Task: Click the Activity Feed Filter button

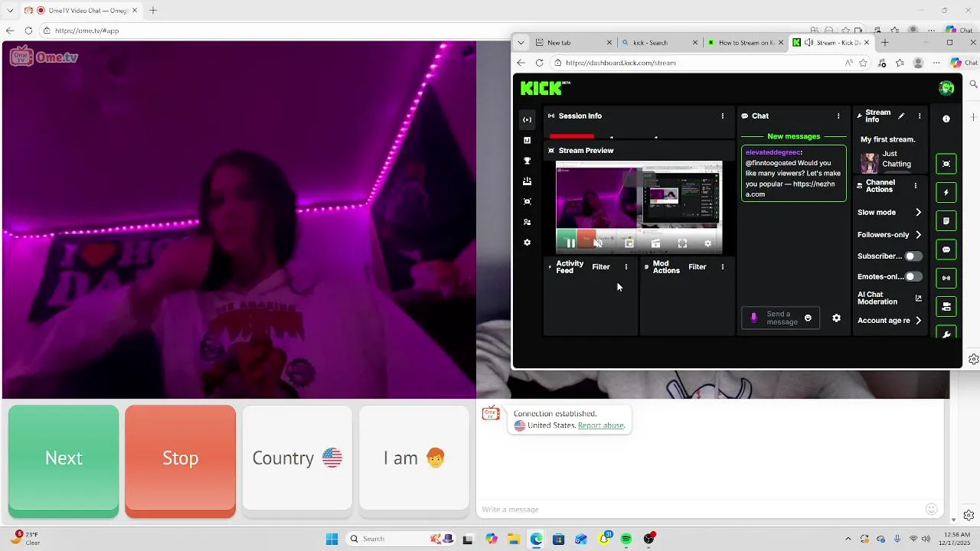Action: point(601,267)
